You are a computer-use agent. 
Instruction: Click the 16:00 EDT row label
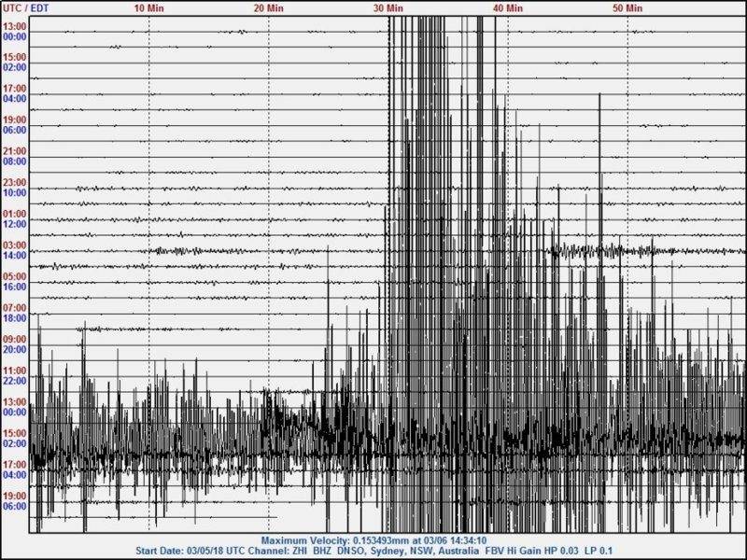click(x=15, y=287)
